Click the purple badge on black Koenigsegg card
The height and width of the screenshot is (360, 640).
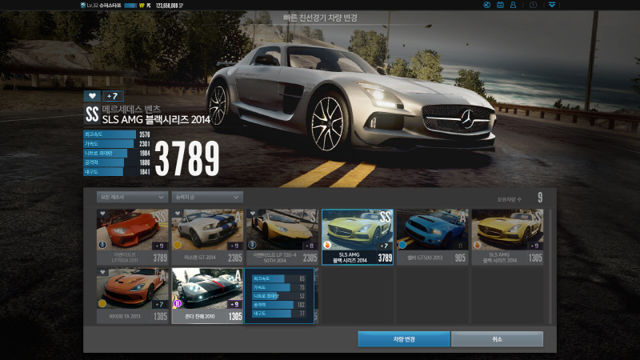click(x=177, y=303)
